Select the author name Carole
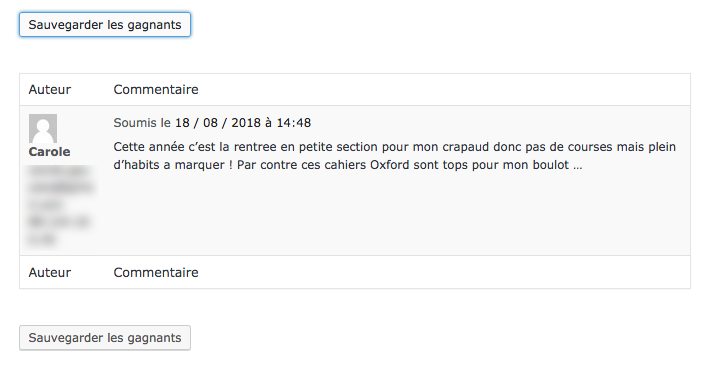This screenshot has width=709, height=366. click(x=49, y=152)
